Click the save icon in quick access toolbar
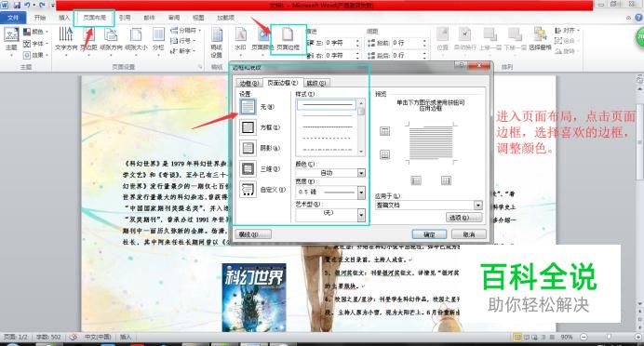This screenshot has height=346, width=644. pos(17,6)
